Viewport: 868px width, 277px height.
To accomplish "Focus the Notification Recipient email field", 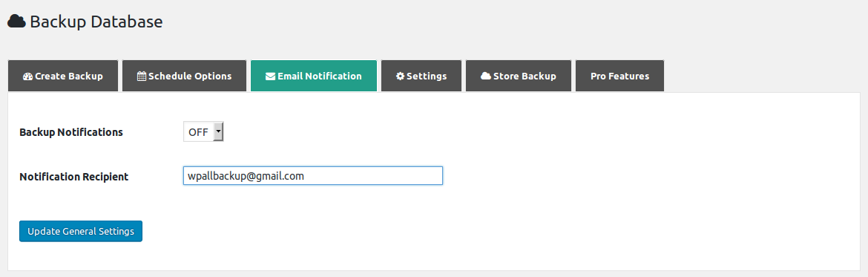I will pos(313,176).
